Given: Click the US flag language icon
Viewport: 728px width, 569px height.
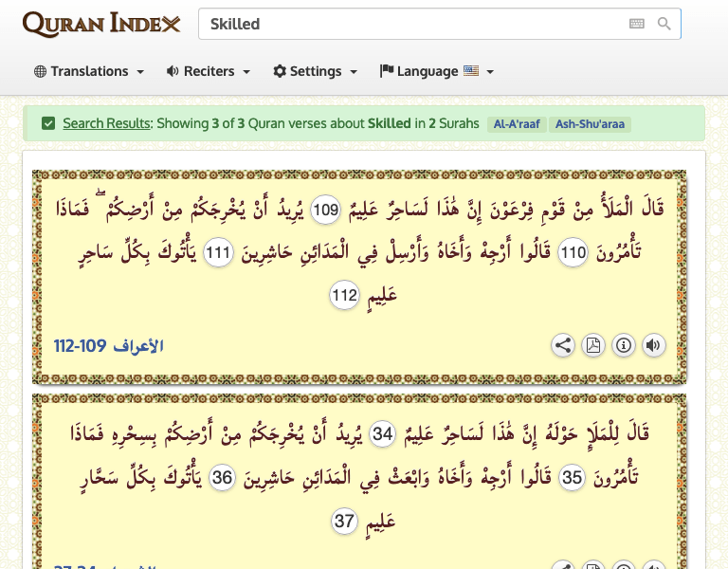Looking at the screenshot, I should pyautogui.click(x=471, y=71).
